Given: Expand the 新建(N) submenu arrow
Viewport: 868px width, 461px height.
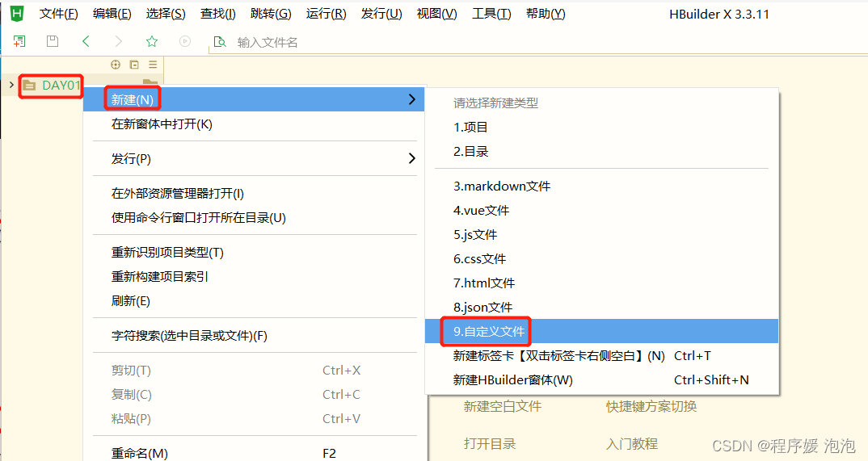Looking at the screenshot, I should coord(411,99).
